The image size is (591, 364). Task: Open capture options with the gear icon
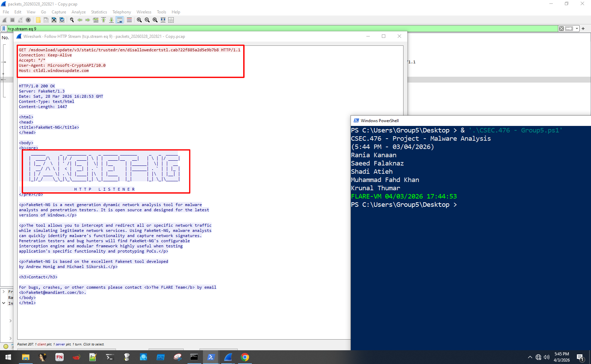[x=28, y=20]
